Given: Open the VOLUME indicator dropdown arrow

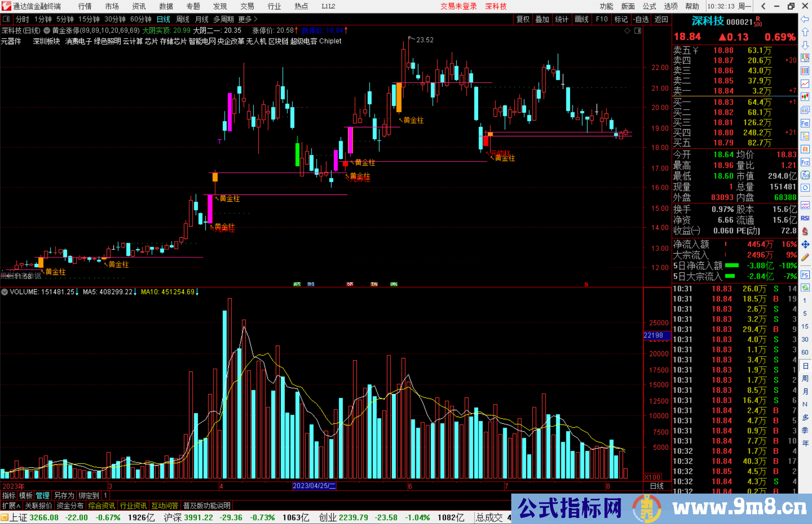Looking at the screenshot, I should [5, 292].
